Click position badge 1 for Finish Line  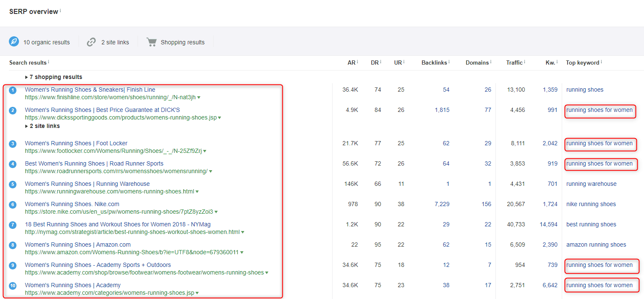tap(13, 90)
